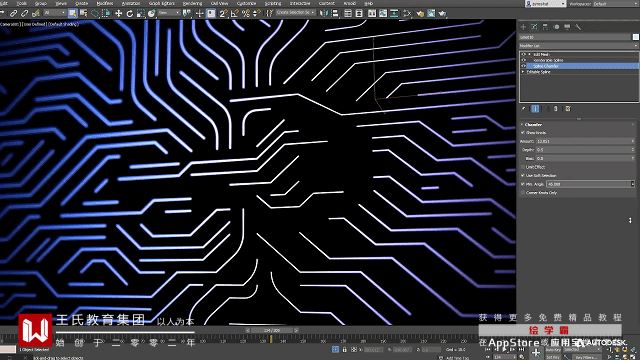The width and height of the screenshot is (640, 360).
Task: Expand the Editable Spline stack entry
Action: pyautogui.click(x=523, y=72)
